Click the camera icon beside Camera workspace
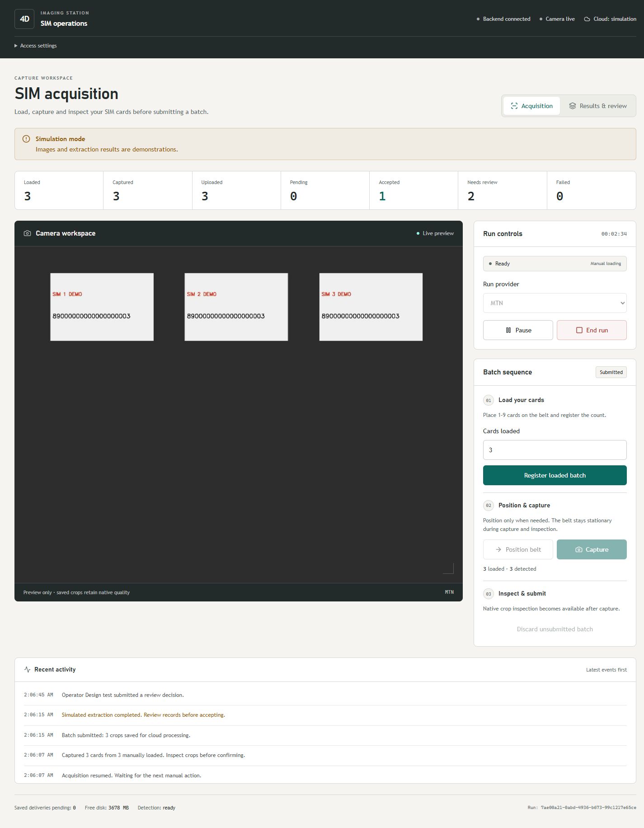 [x=28, y=233]
